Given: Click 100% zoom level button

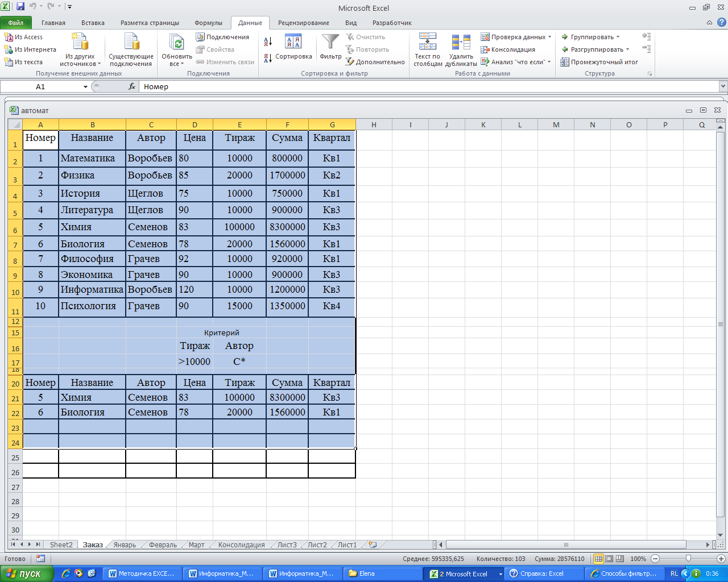Looking at the screenshot, I should [638, 559].
